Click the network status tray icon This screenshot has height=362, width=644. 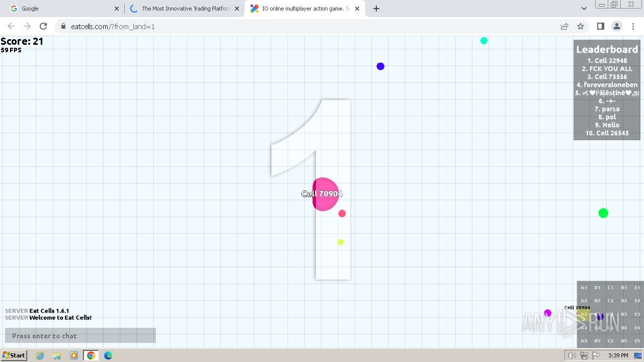tap(584, 355)
